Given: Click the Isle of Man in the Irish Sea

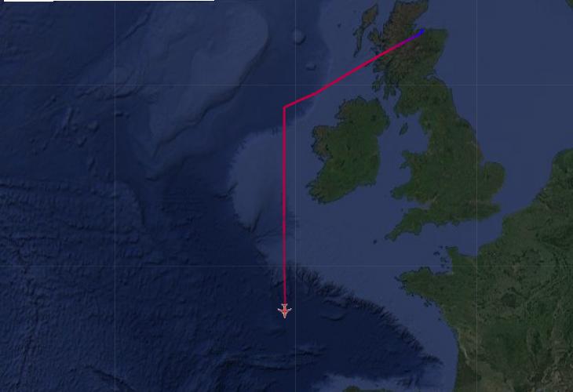Looking at the screenshot, I should (x=403, y=129).
